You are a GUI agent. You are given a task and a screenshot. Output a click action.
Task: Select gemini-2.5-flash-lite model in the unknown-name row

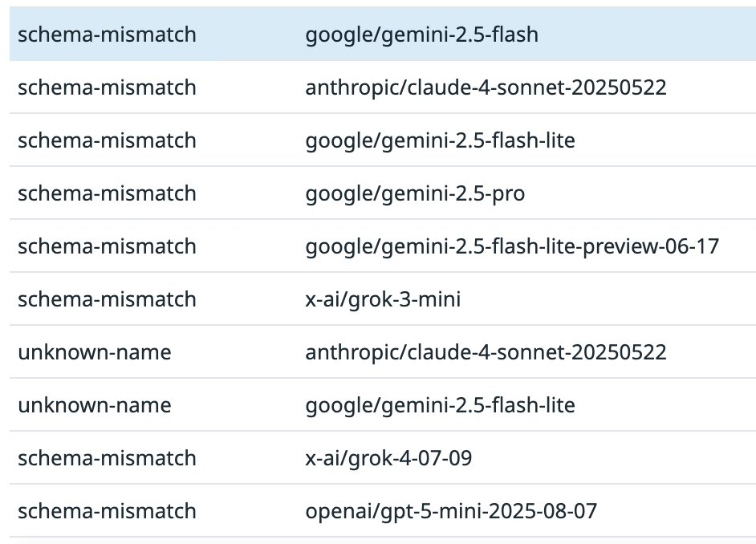pos(440,404)
